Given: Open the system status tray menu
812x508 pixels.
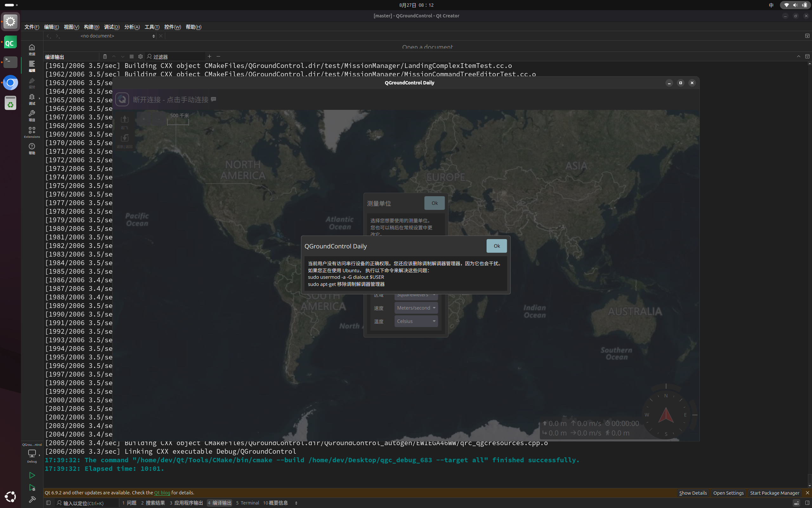Looking at the screenshot, I should click(795, 5).
